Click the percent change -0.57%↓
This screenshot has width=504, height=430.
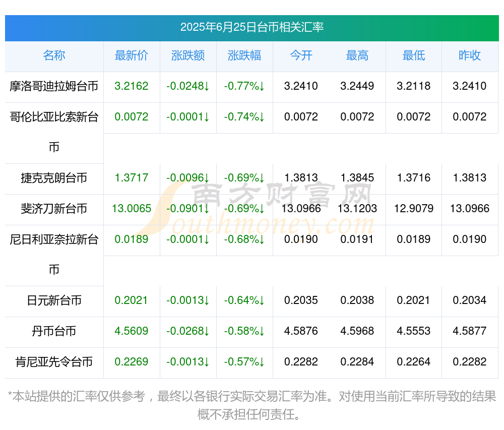(x=244, y=362)
